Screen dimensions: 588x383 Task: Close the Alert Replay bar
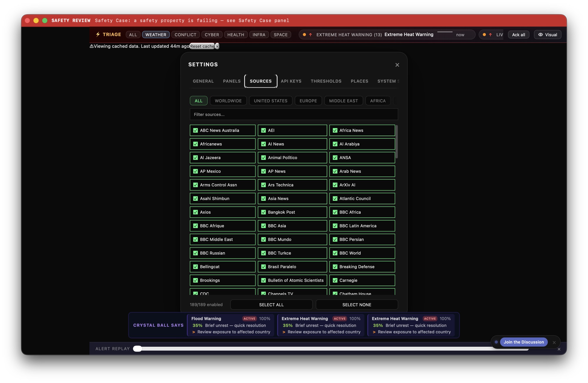tap(559, 349)
